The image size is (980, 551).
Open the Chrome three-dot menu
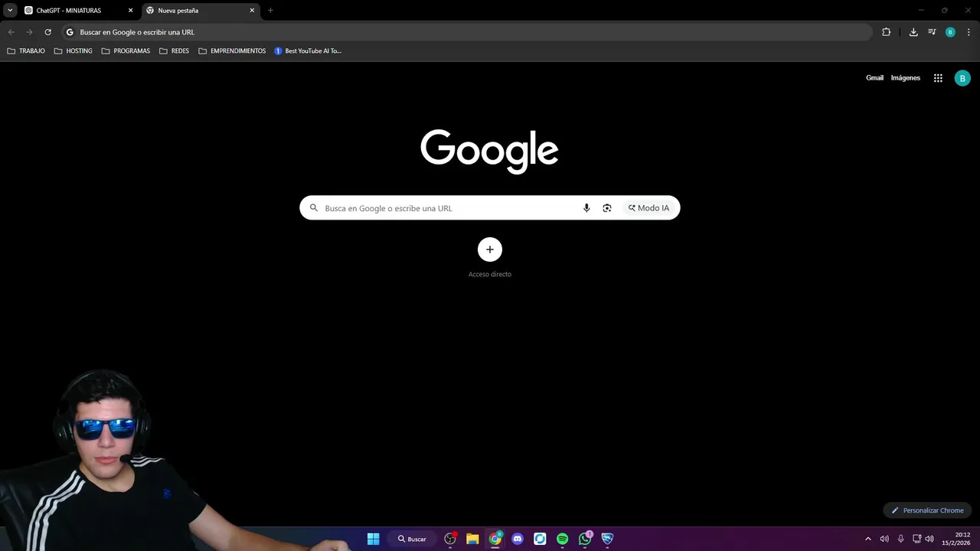tap(969, 32)
